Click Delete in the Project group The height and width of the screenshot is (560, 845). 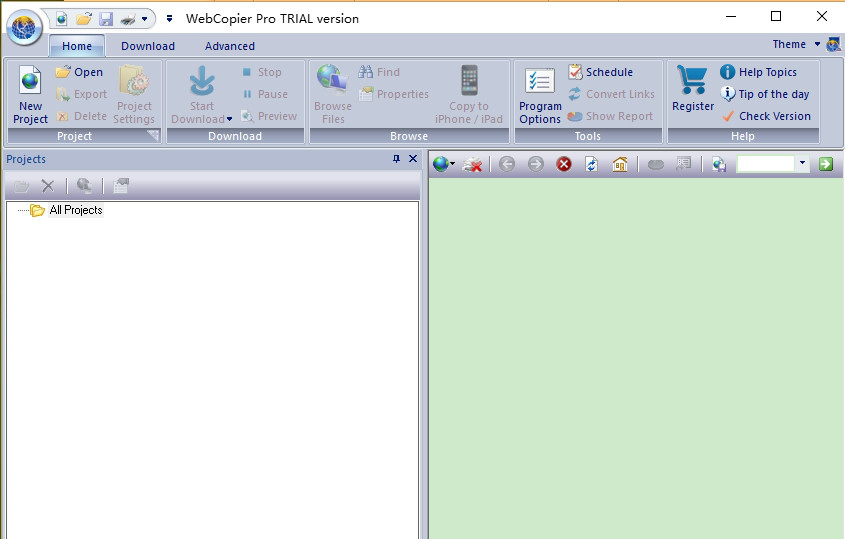pos(81,116)
